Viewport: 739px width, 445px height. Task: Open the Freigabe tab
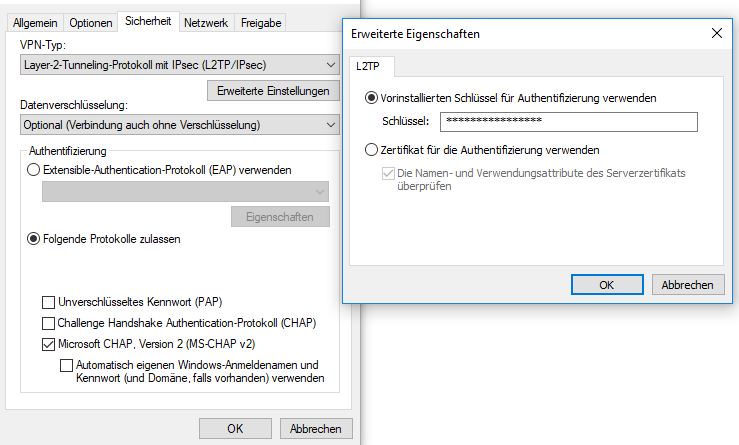(261, 23)
